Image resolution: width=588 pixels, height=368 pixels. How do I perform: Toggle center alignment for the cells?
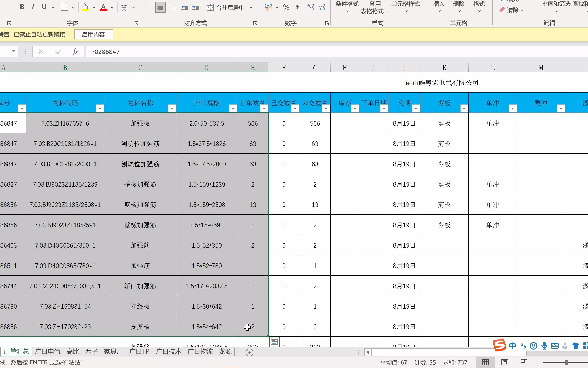pyautogui.click(x=160, y=7)
